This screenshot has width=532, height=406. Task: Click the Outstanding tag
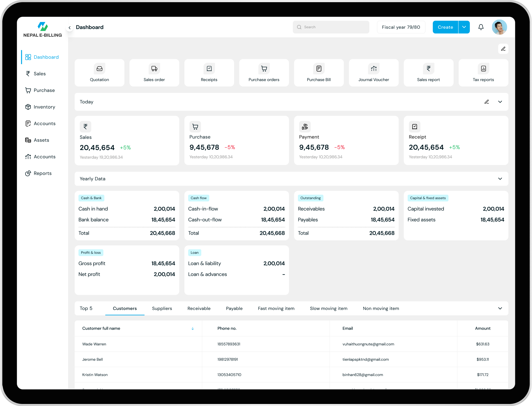[x=310, y=198]
